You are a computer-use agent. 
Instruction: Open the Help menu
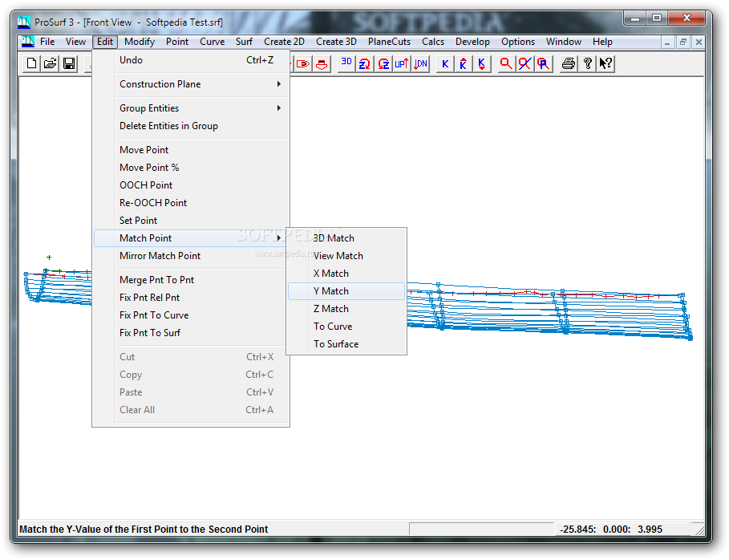click(x=602, y=42)
